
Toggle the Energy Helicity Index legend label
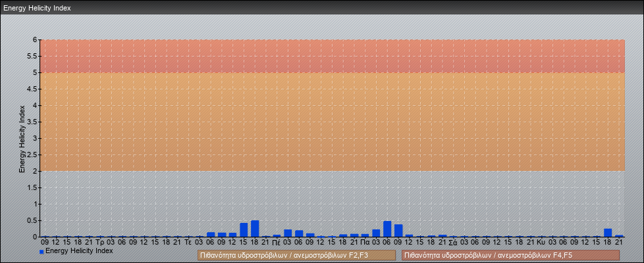point(79,251)
